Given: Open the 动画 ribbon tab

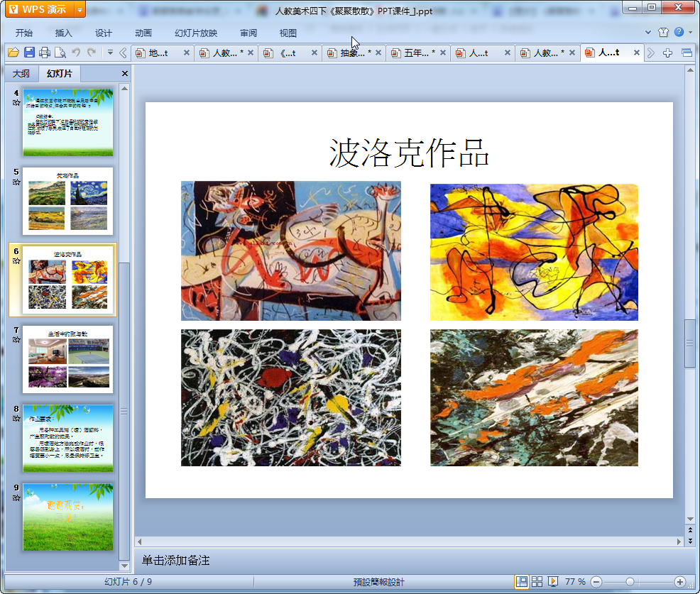Looking at the screenshot, I should (143, 33).
